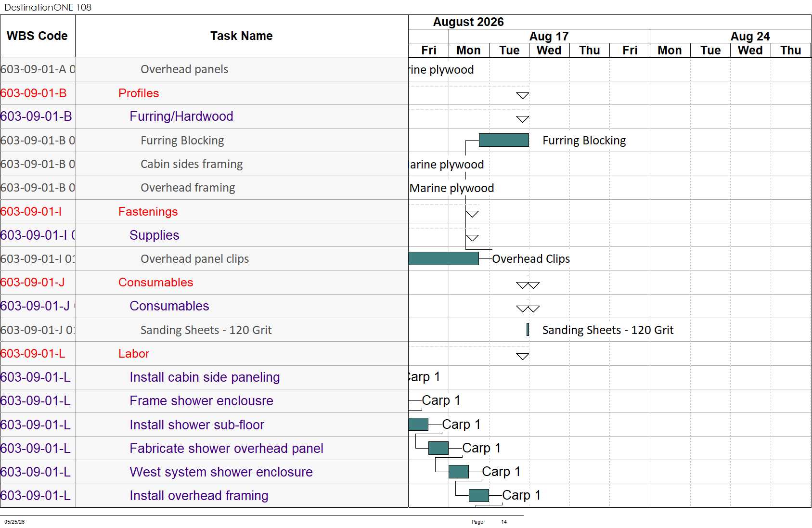Select the Carp 1 label on the Install overhead framing row

521,495
